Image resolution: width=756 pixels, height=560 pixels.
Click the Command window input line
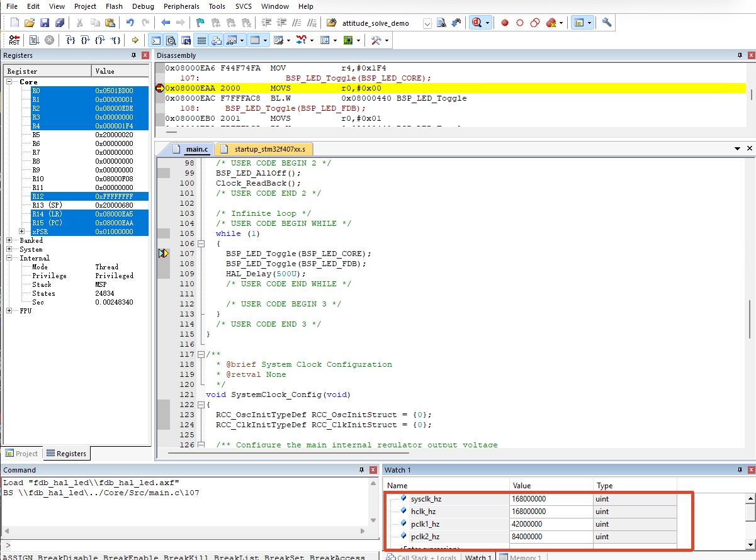tap(189, 545)
